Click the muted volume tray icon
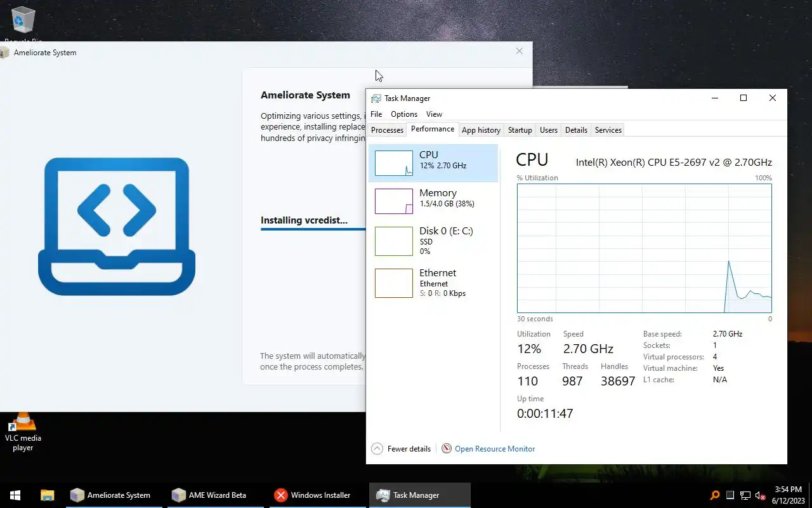The height and width of the screenshot is (508, 812). [761, 495]
